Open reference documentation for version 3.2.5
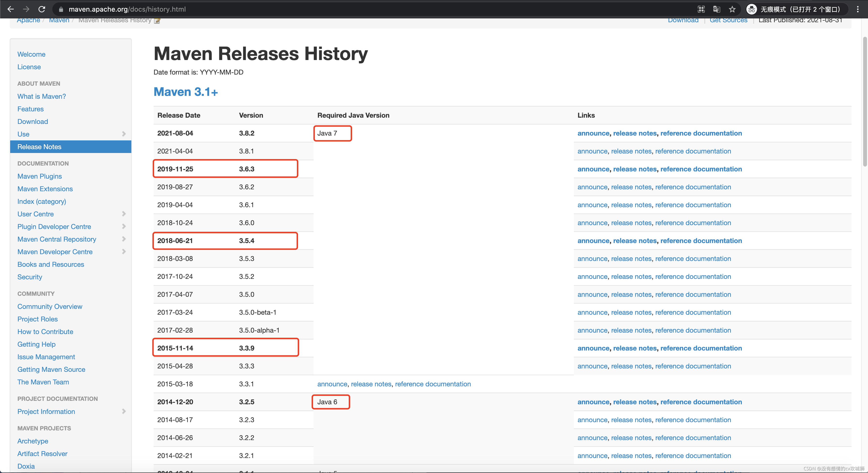Viewport: 868px width, 473px height. pyautogui.click(x=701, y=402)
